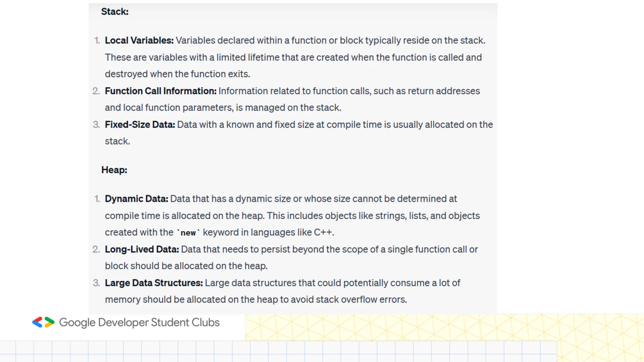
Task: Click number 3 beside Large Data Structures
Action: [96, 283]
